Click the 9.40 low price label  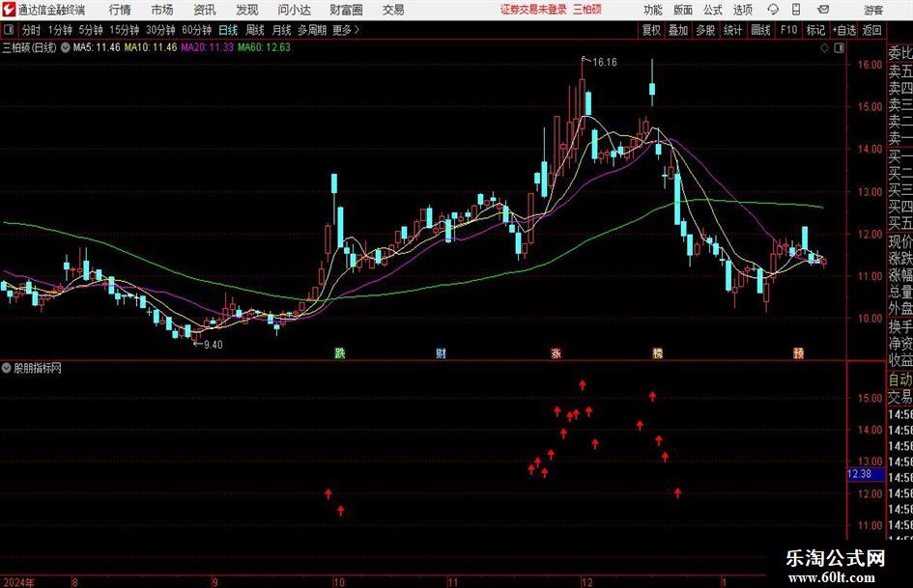click(214, 345)
